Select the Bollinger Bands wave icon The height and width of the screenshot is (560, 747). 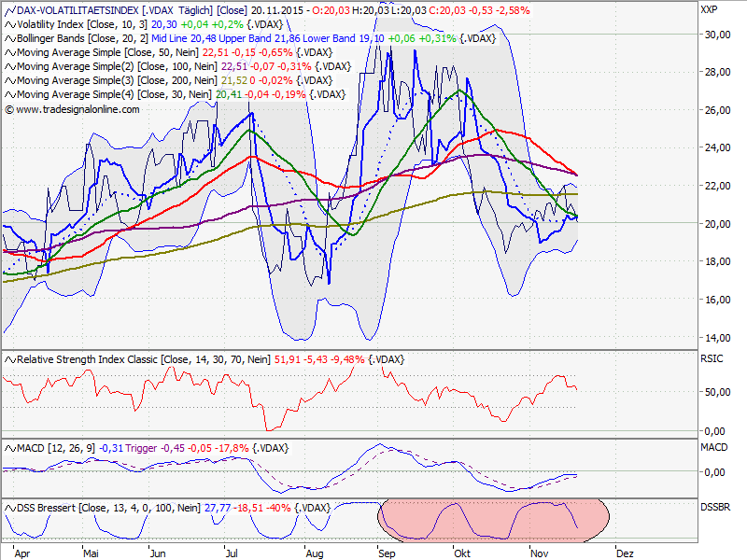point(9,39)
